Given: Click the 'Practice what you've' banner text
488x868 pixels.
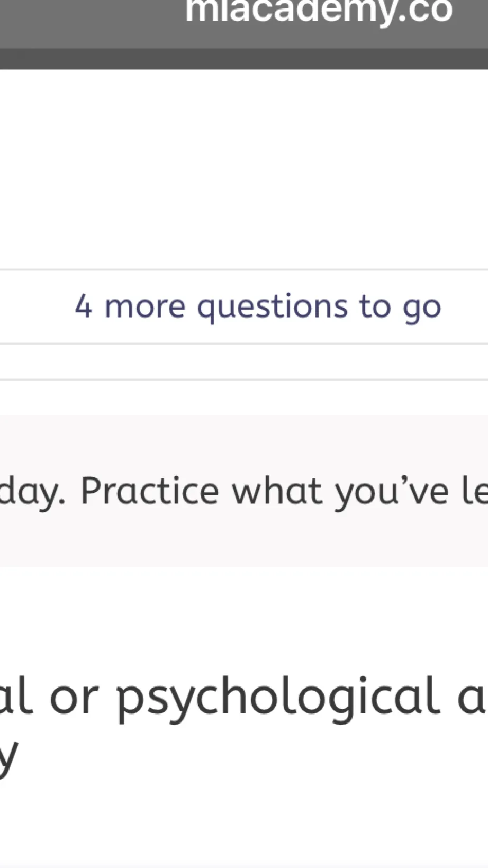Looking at the screenshot, I should point(265,491).
